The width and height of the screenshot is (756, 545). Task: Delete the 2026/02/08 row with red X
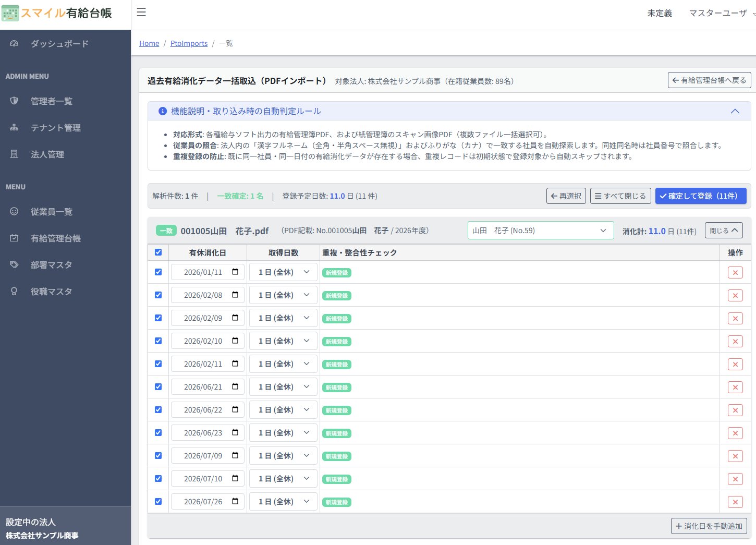click(735, 295)
